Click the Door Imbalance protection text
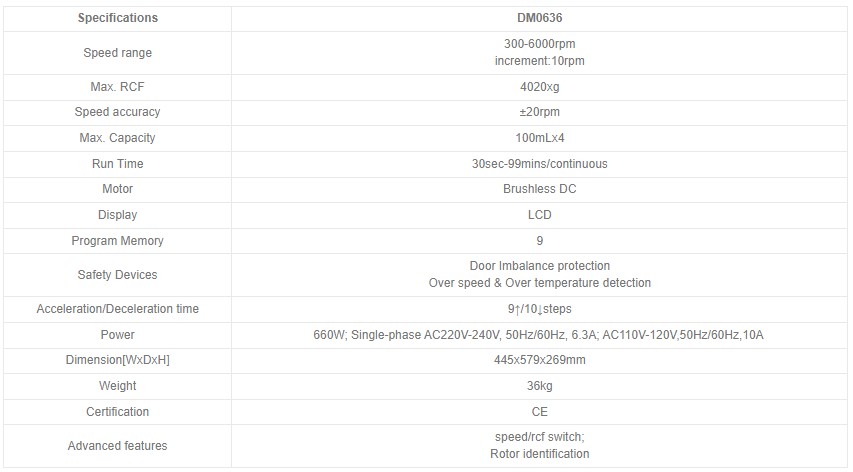 coord(539,266)
